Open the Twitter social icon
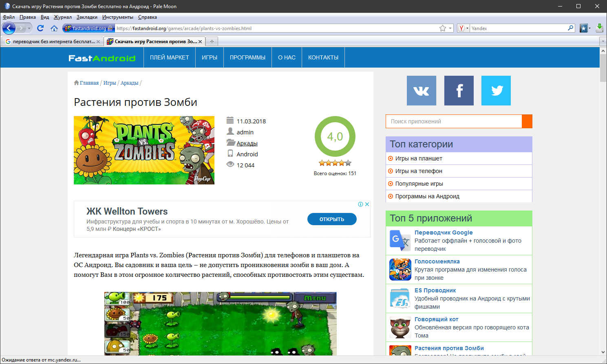 (x=496, y=90)
